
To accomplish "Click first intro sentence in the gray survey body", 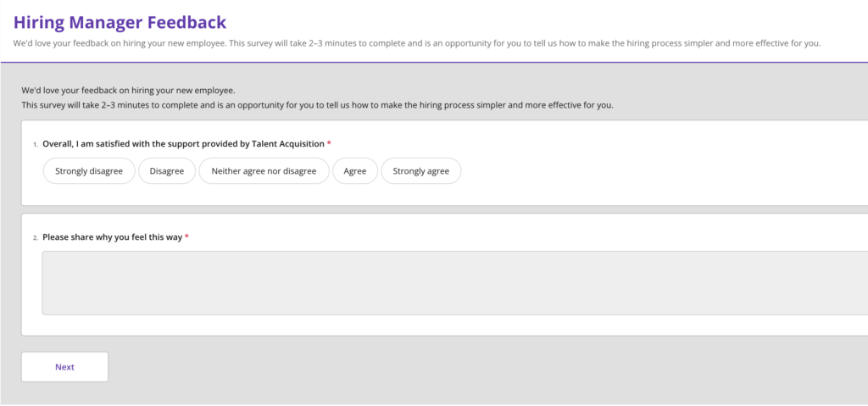I will (x=128, y=90).
